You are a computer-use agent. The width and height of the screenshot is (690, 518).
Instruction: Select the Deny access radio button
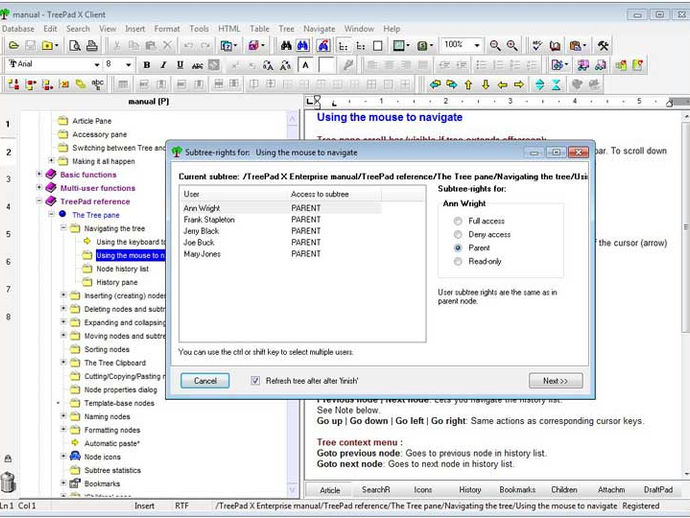tap(458, 234)
